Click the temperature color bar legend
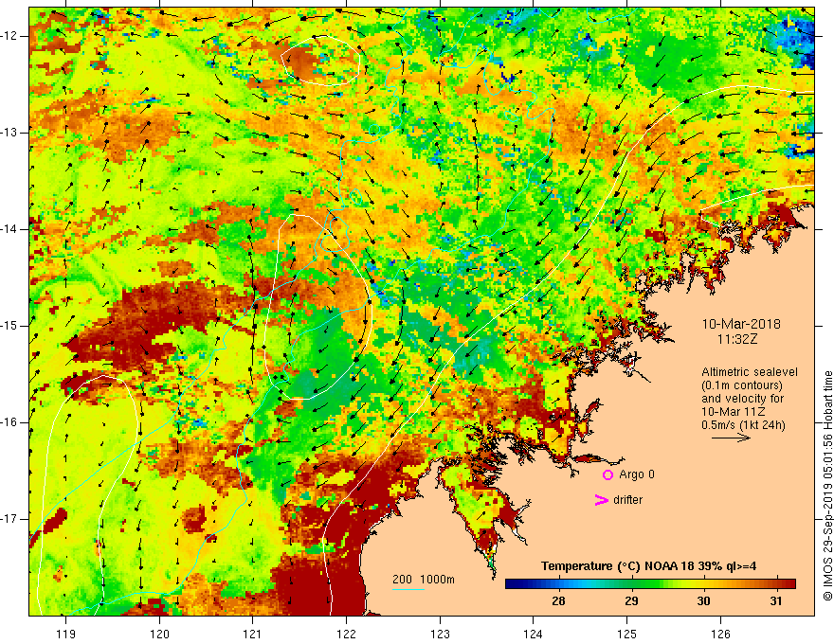The width and height of the screenshot is (834, 644). 650,584
